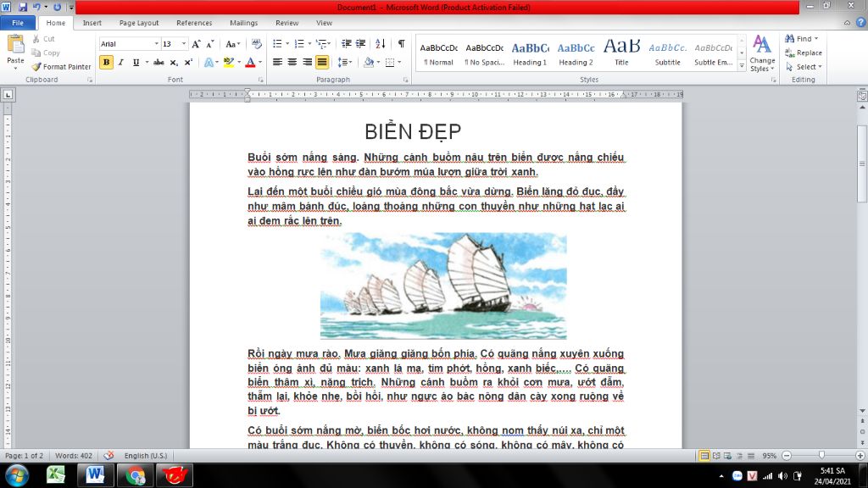
Task: Switch to the Mailings tab
Action: click(243, 23)
